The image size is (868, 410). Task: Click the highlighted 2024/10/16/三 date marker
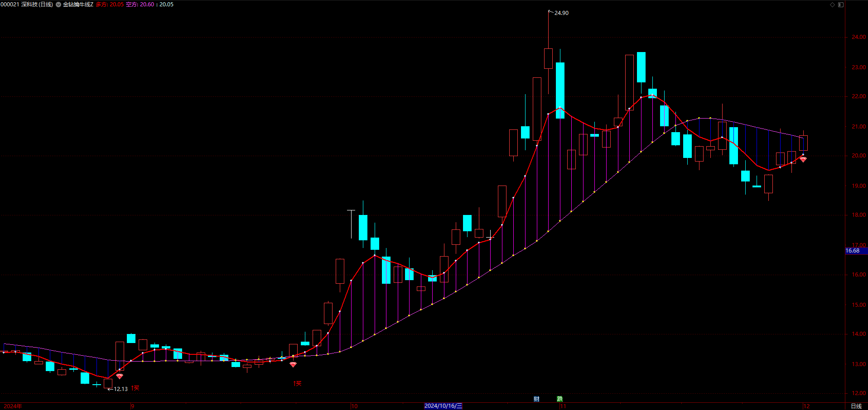[443, 406]
